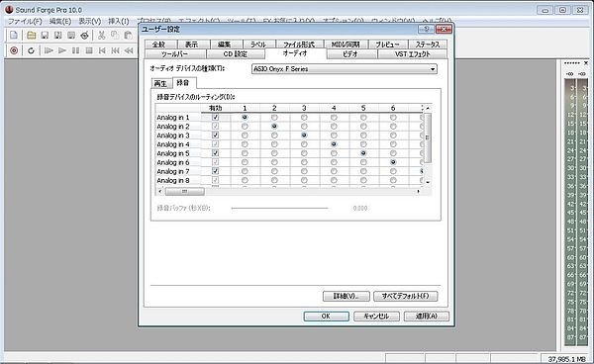Click the Copy icon in the toolbar
Viewport: 594px width, 364px height.
point(115,36)
